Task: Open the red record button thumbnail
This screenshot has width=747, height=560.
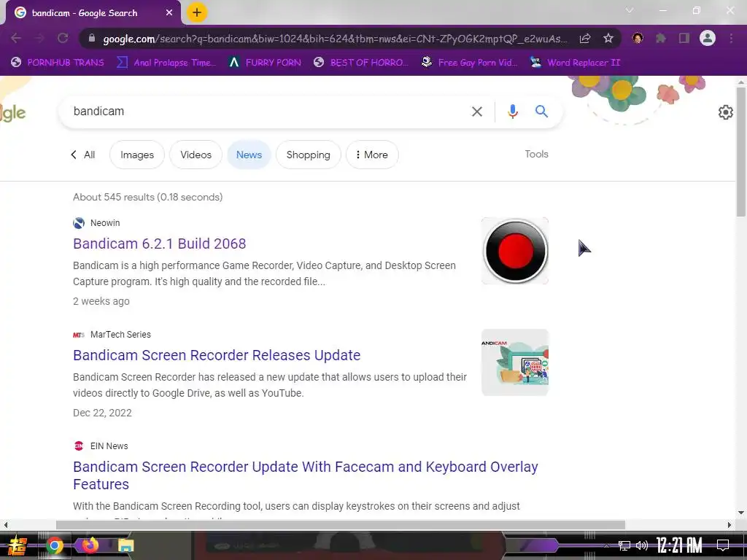Action: tap(515, 251)
